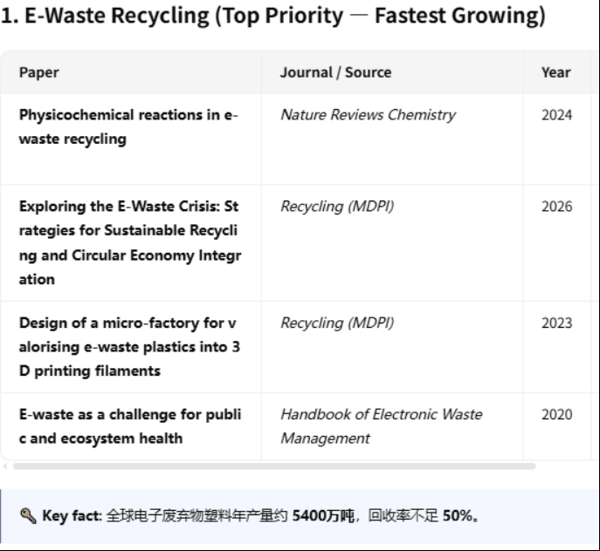Image resolution: width=600 pixels, height=551 pixels.
Task: Click paper 'Design of a micro-factory'
Action: (x=129, y=347)
